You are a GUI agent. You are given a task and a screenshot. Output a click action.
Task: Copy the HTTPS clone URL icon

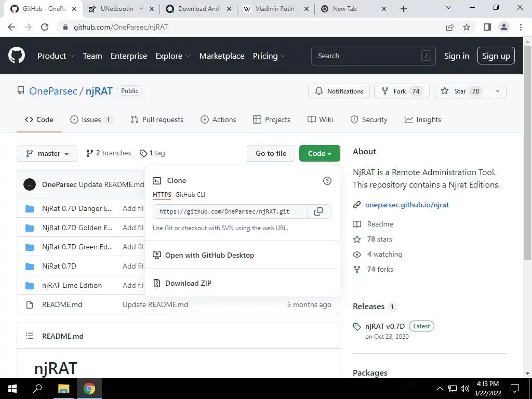[318, 211]
